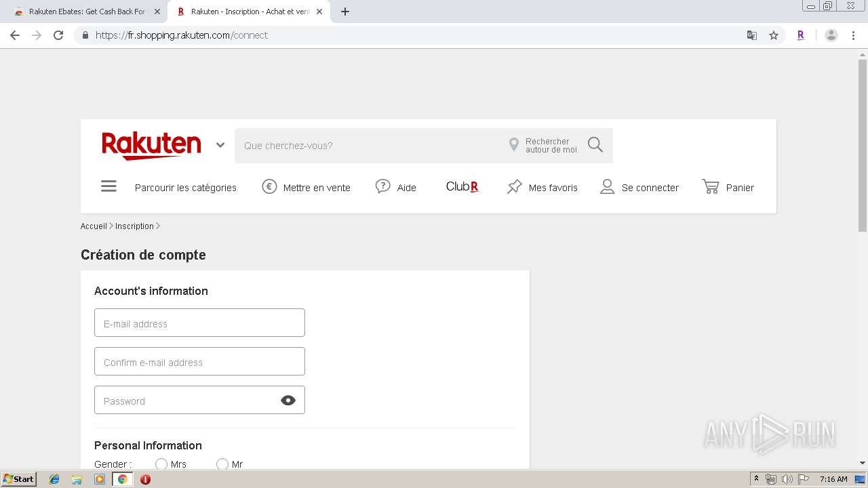Click browser forward arrow
The width and height of the screenshot is (868, 488).
click(x=37, y=35)
